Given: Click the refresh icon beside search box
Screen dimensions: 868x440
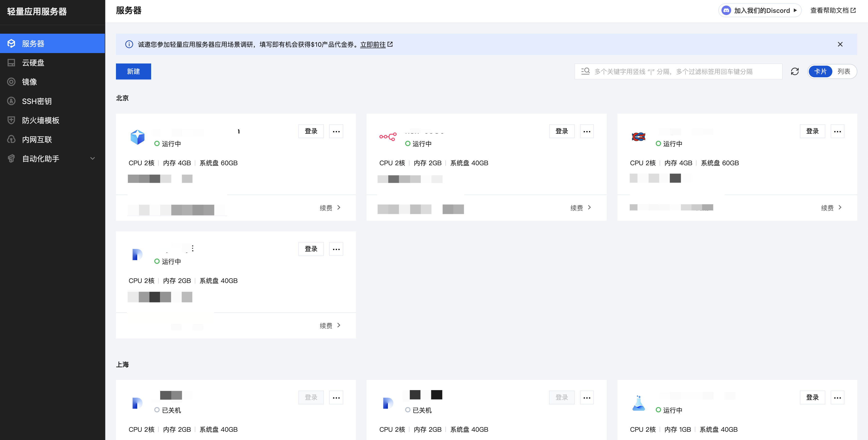Looking at the screenshot, I should point(794,71).
